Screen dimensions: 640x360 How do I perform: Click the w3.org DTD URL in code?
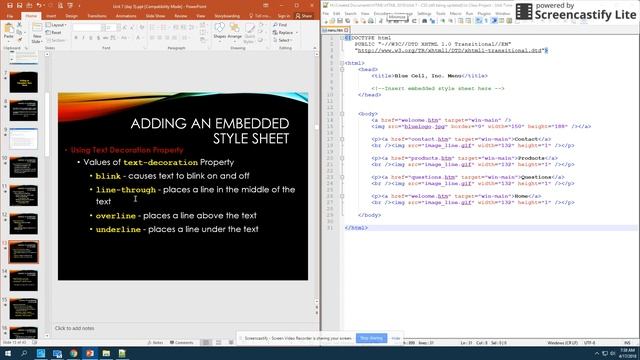450,51
